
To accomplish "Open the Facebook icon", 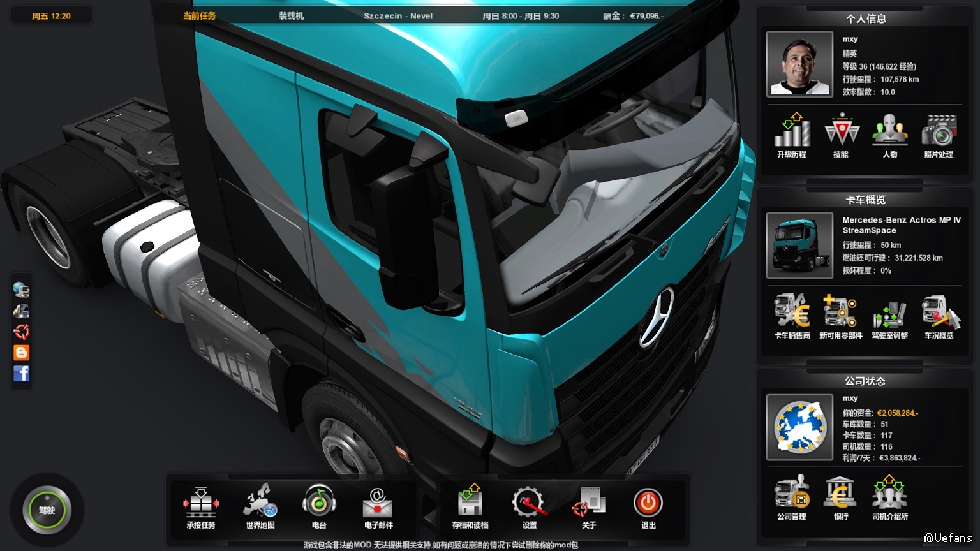I will click(x=21, y=373).
